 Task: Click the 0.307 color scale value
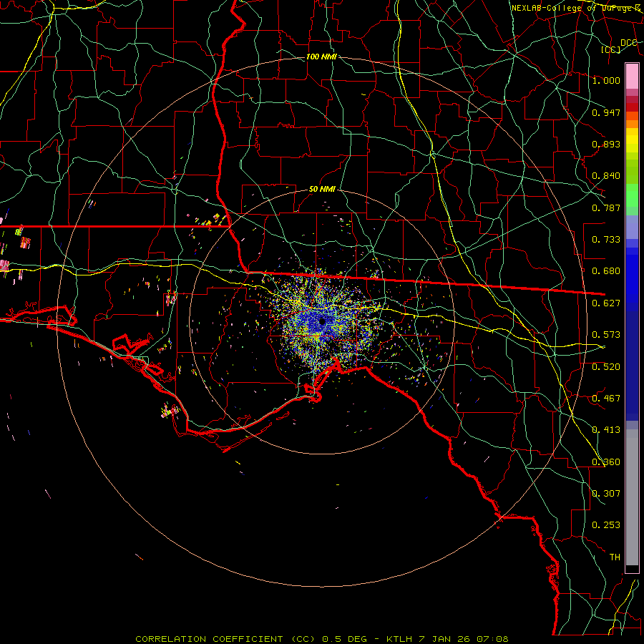[x=606, y=494]
